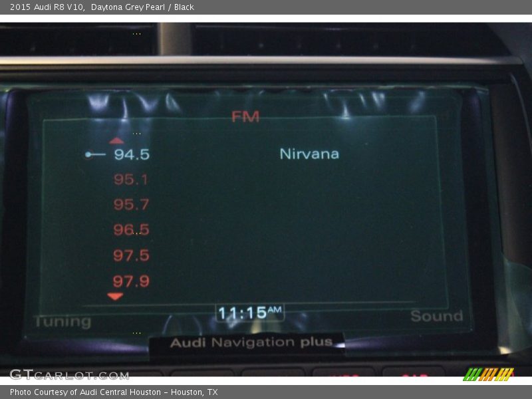Select the 94.5 FM station

click(x=132, y=154)
